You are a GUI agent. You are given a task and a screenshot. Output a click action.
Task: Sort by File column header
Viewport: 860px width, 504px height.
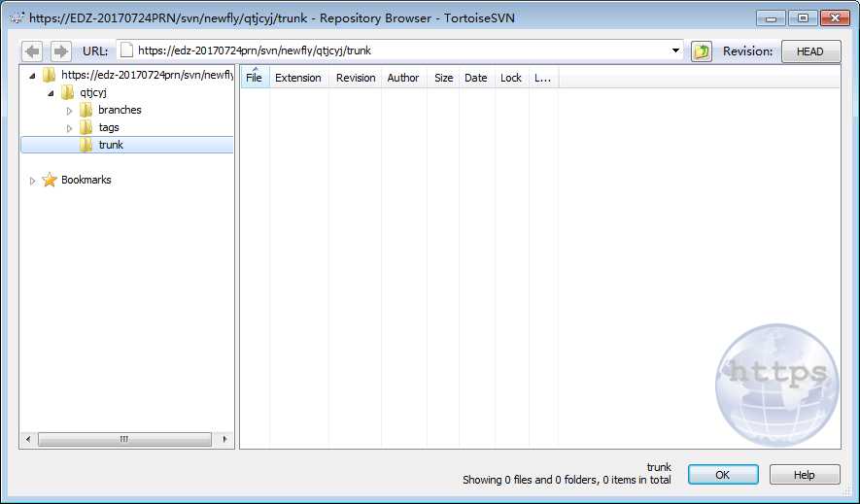click(x=255, y=78)
